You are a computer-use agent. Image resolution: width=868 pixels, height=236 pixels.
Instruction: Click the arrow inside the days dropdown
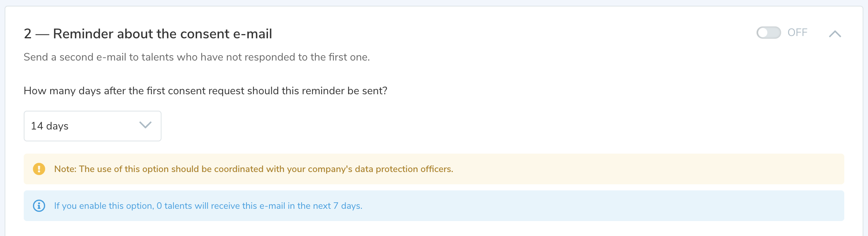145,125
